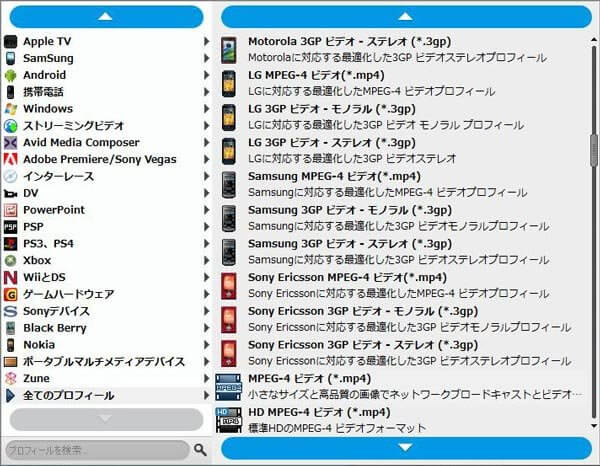Screen dimensions: 600x466
Task: Click the HD MPEG-4 film strip icon
Action: [229, 420]
